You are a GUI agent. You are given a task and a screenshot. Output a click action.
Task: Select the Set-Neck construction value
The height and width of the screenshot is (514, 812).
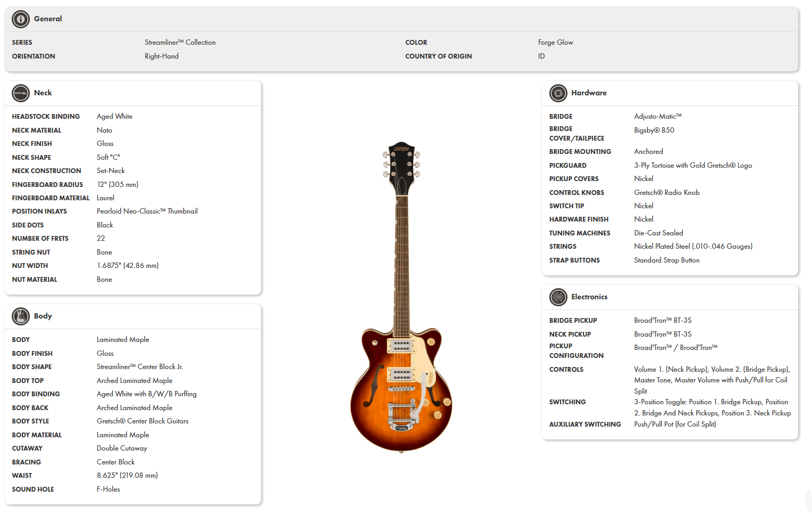tap(111, 170)
